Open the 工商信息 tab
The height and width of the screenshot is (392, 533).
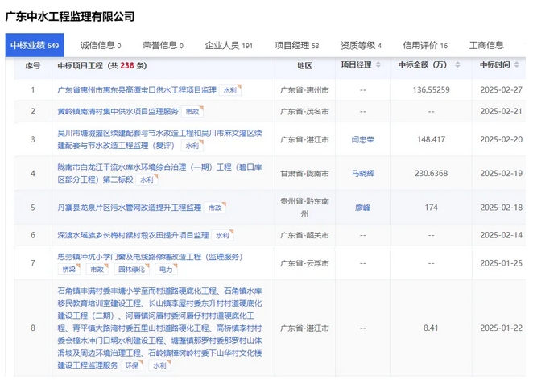pos(486,45)
